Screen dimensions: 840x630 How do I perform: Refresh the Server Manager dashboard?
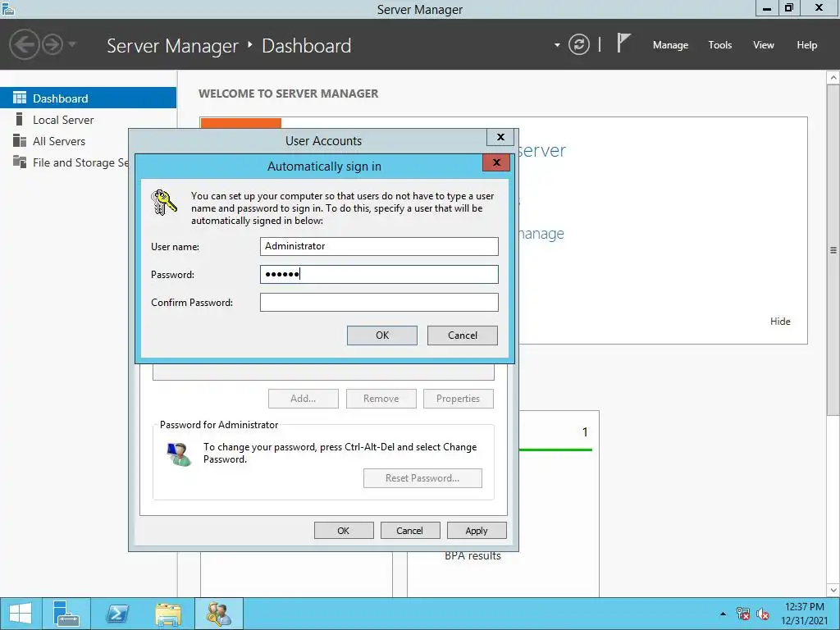pos(578,44)
